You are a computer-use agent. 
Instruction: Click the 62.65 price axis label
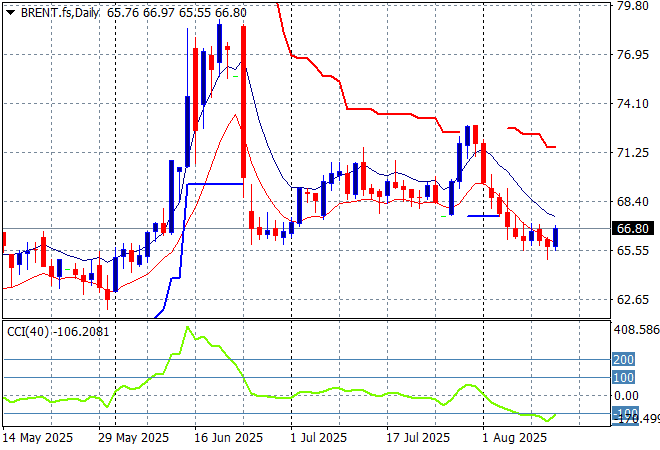(x=633, y=300)
